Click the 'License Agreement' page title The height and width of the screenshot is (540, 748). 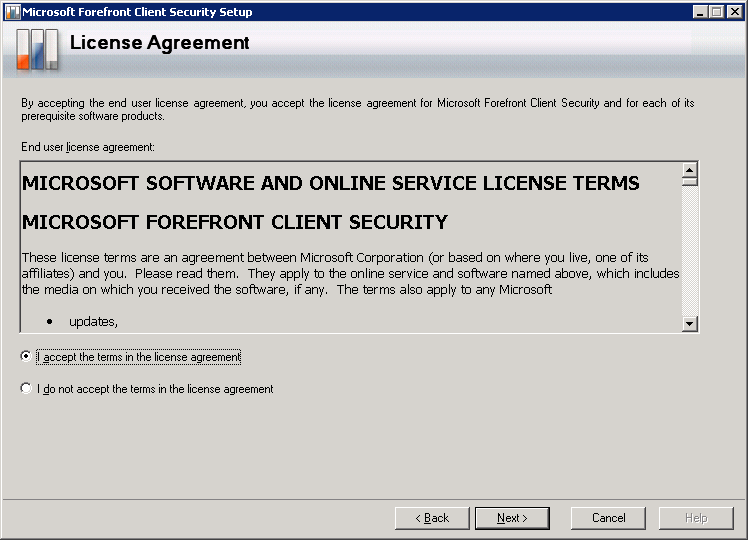[x=159, y=43]
